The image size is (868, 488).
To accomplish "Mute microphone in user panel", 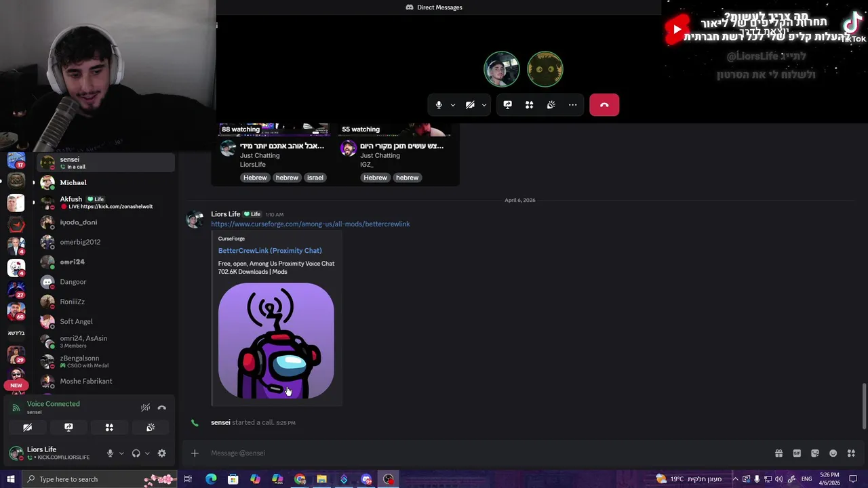I will 110,453.
